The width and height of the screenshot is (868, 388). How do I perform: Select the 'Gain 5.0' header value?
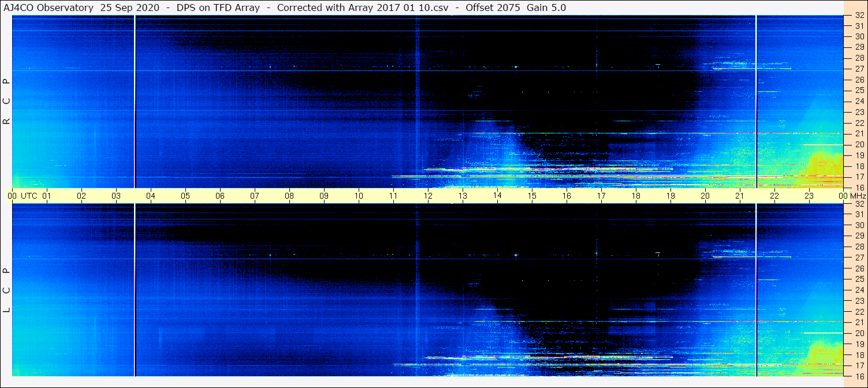[546, 8]
